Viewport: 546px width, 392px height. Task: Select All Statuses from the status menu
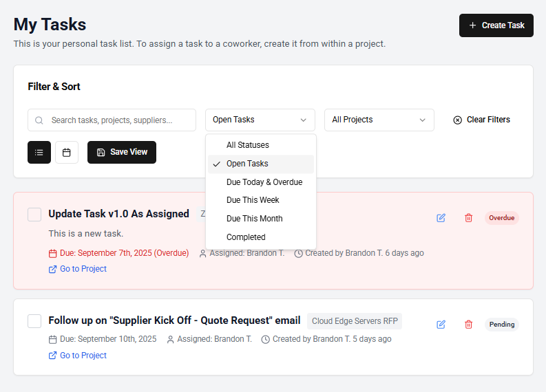pos(248,145)
